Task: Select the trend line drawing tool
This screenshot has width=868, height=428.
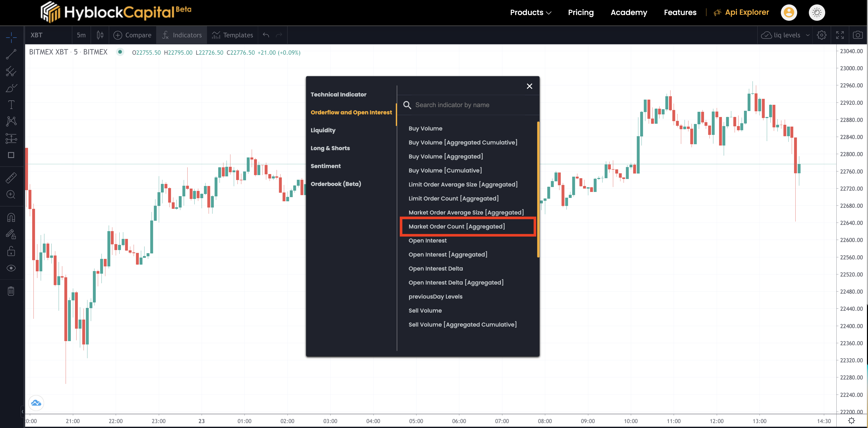Action: pyautogui.click(x=11, y=54)
